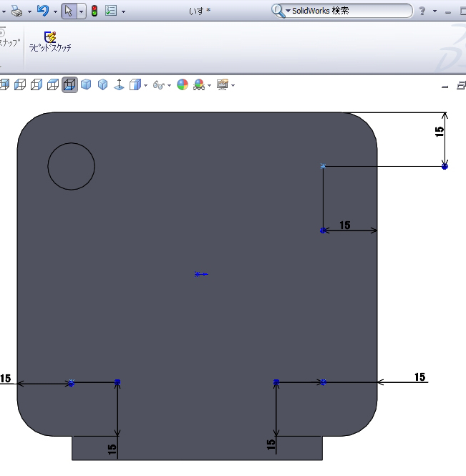Activate the Select arrow cursor tool
Image resolution: width=466 pixels, height=476 pixels.
click(x=69, y=11)
